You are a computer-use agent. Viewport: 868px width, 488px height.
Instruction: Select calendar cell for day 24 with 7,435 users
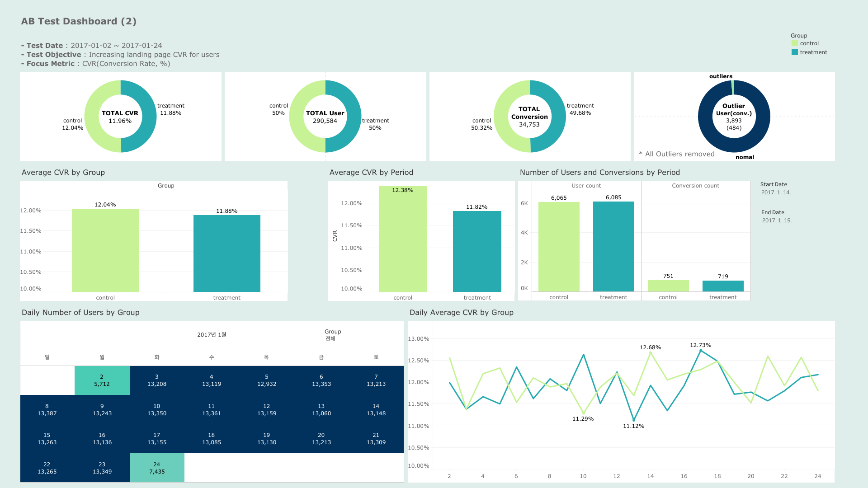157,468
